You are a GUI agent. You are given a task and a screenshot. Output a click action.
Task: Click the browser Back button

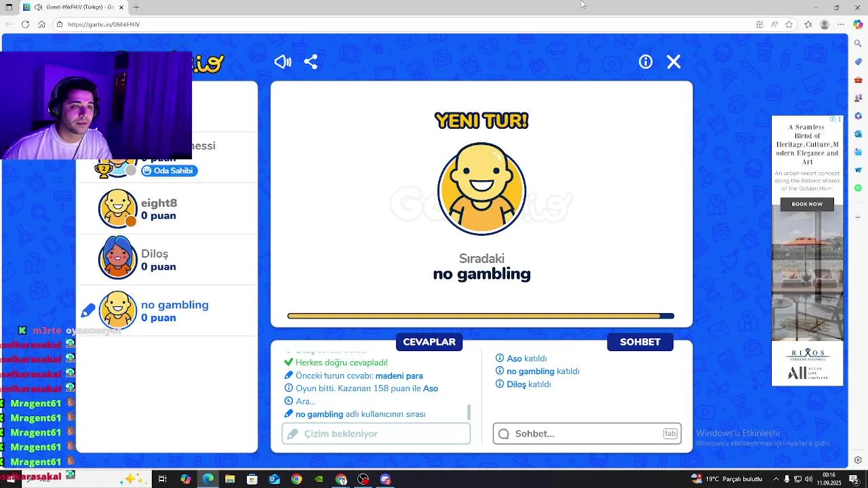(9, 24)
